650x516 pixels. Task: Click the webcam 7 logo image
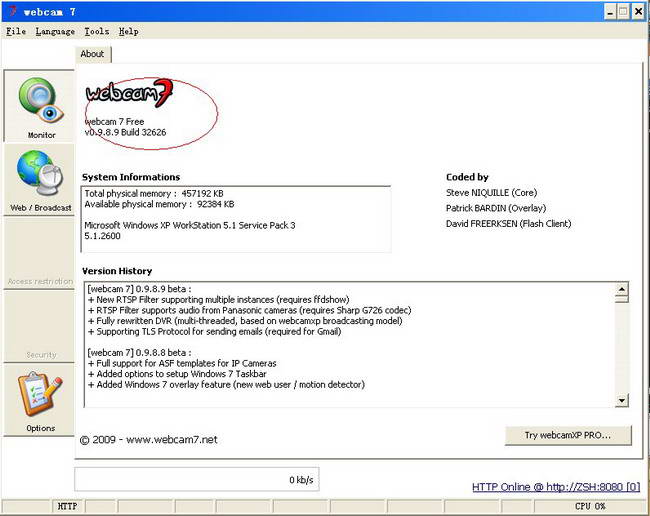point(129,93)
